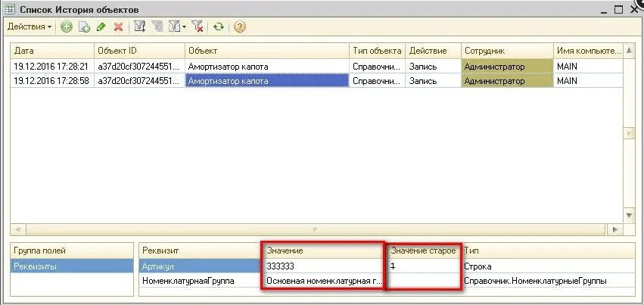Viewport: 644px width, 305px height.
Task: Add by copying with the document-plus icon
Action: pos(84,27)
